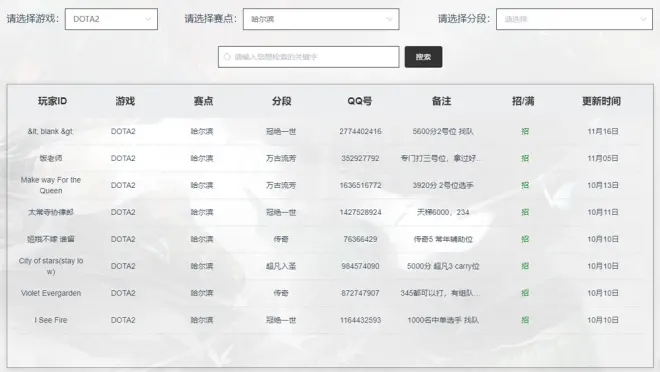Screen dimensions: 660x372
Task: Click QQ number 76366429
Action: pyautogui.click(x=360, y=239)
